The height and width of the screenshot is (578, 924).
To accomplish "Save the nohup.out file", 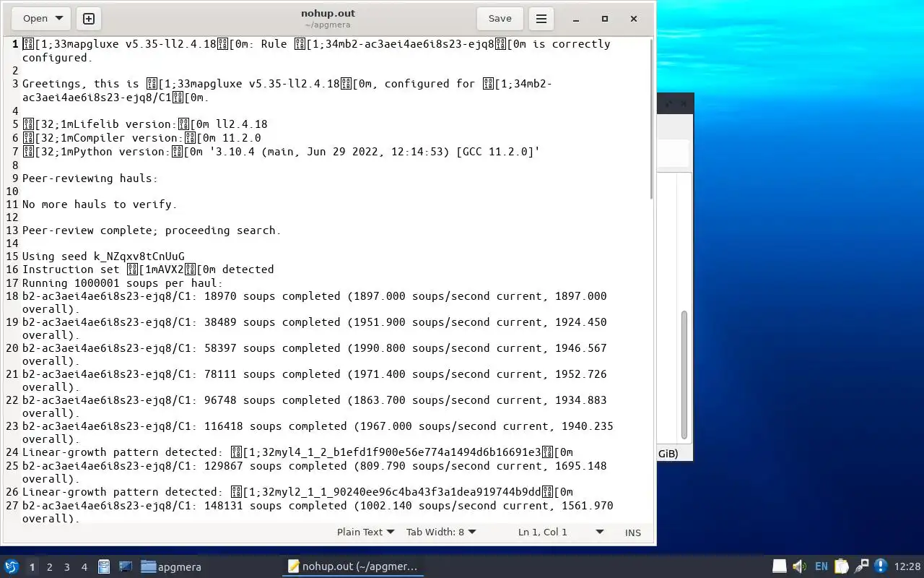I will 500,19.
